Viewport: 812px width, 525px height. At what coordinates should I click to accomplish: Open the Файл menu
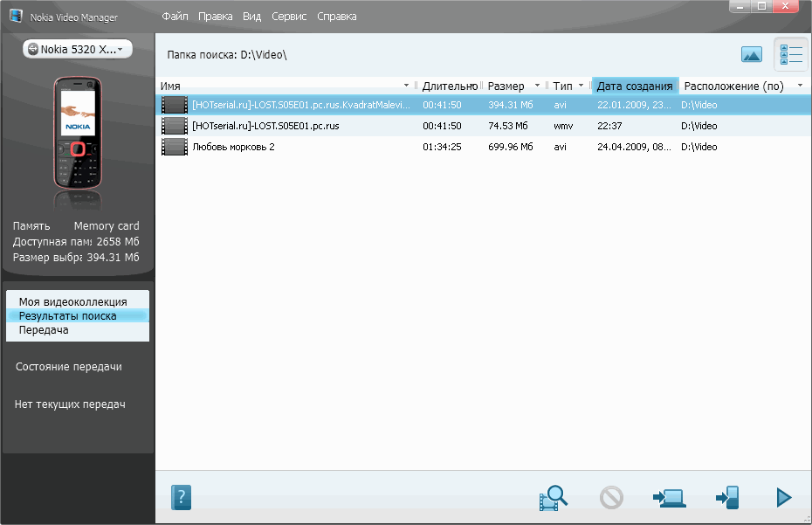(x=175, y=17)
